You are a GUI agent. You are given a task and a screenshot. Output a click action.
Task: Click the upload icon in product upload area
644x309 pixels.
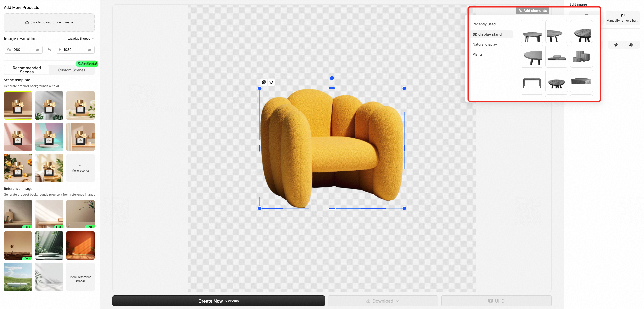pos(27,22)
